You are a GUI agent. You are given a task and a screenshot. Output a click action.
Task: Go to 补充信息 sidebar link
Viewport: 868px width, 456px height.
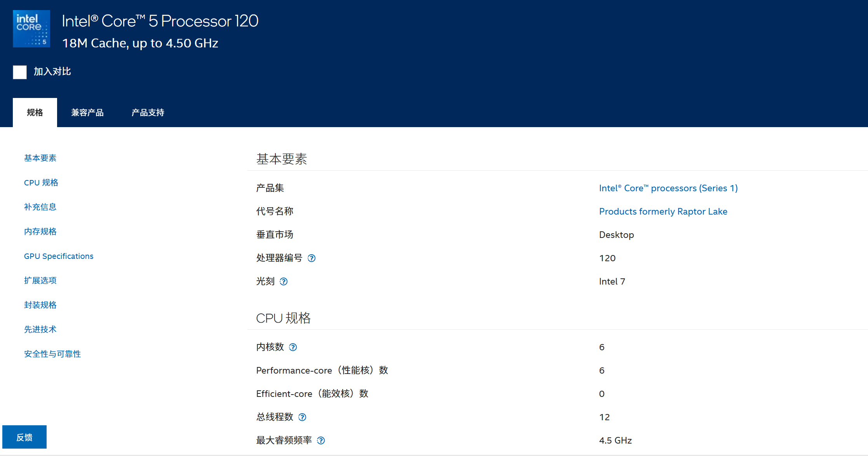40,207
